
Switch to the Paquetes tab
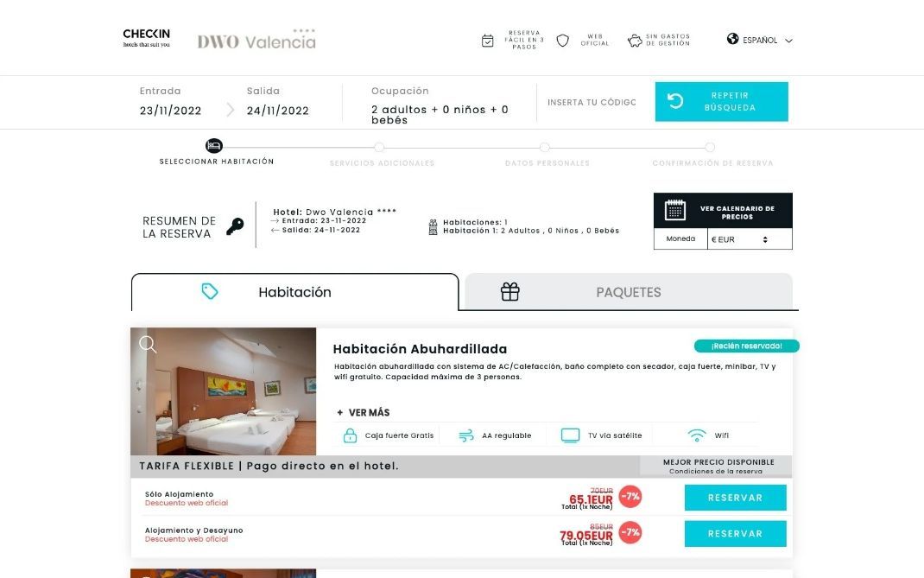(628, 291)
